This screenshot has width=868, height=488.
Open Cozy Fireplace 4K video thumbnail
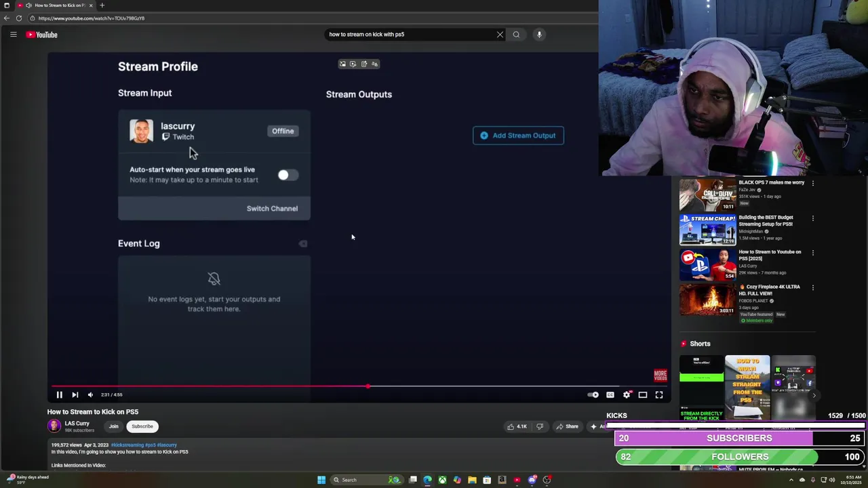coord(707,299)
